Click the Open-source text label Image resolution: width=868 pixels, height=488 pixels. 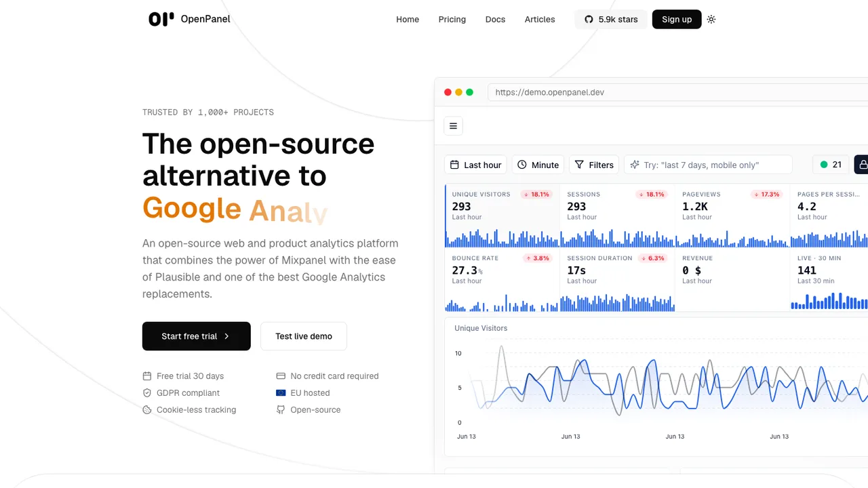click(x=315, y=410)
